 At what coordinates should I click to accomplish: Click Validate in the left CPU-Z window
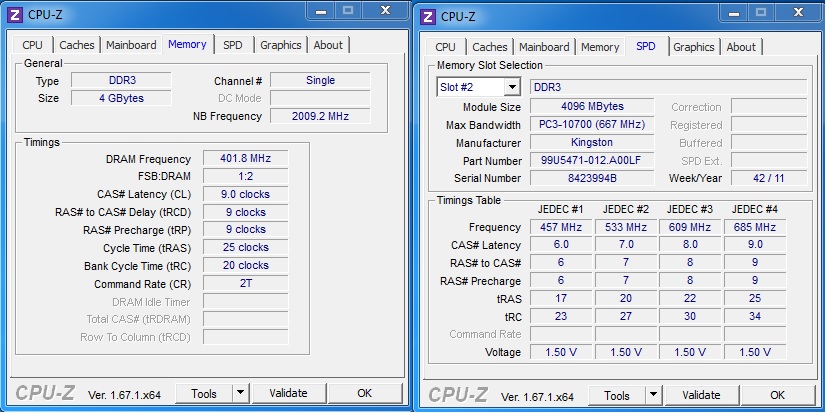[x=288, y=393]
